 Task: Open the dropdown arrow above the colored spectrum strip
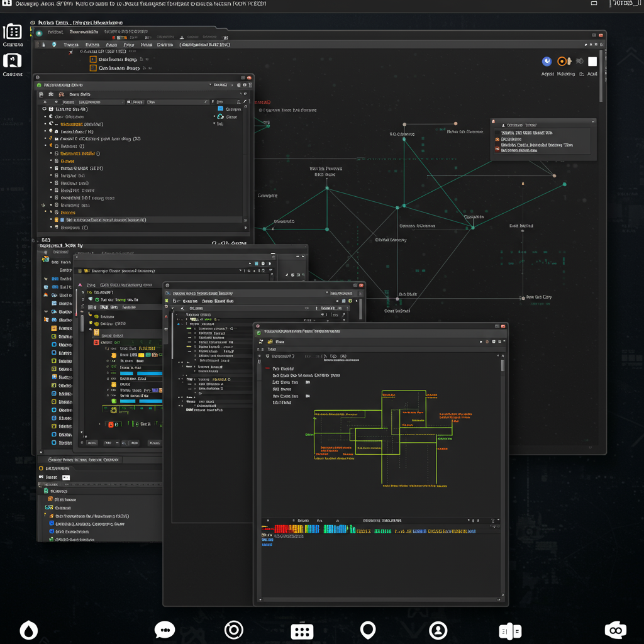click(x=469, y=520)
